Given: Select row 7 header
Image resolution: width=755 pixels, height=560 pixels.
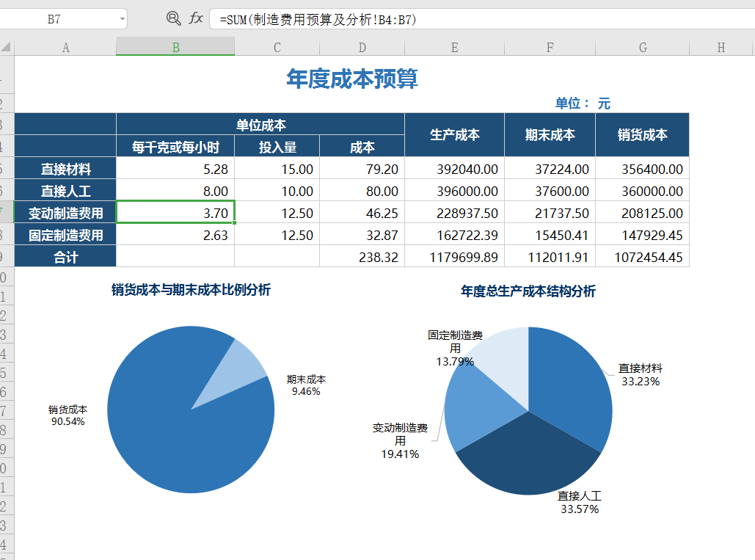Looking at the screenshot, I should click(x=6, y=211).
